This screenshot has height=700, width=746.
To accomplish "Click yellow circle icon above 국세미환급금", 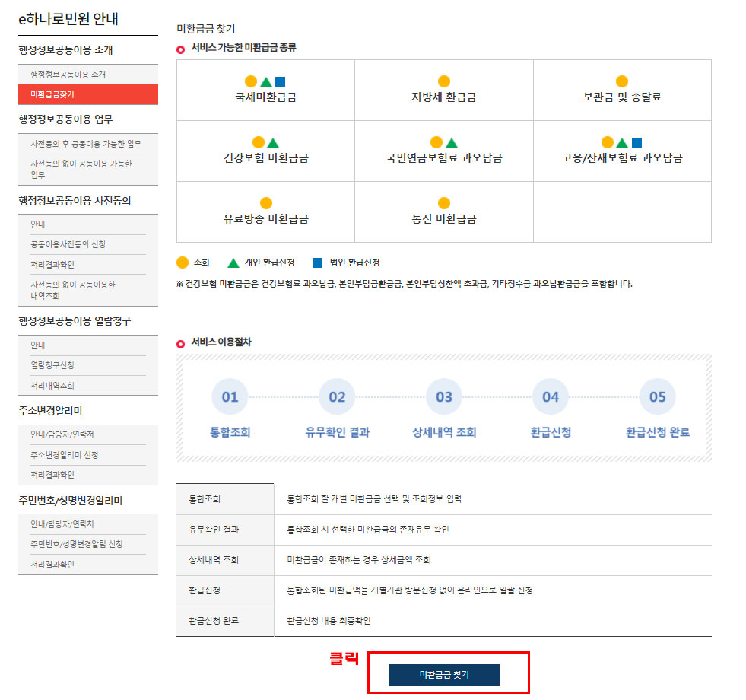I will [x=251, y=81].
